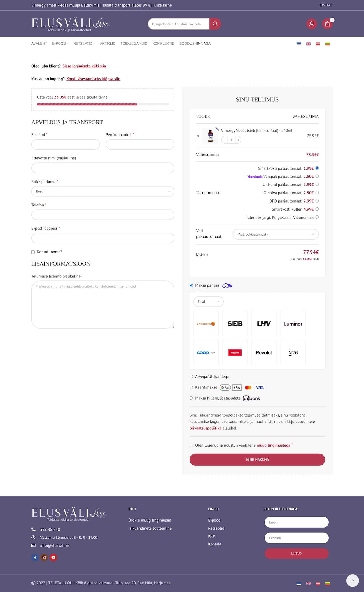This screenshot has width=364, height=592.
Task: Open the YouTube icon in footer
Action: tap(53, 557)
